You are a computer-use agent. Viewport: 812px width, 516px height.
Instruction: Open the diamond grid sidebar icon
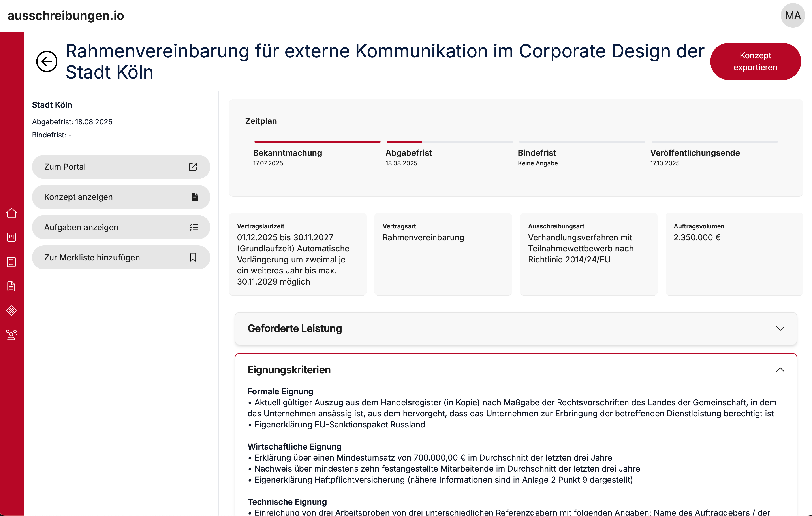(11, 311)
